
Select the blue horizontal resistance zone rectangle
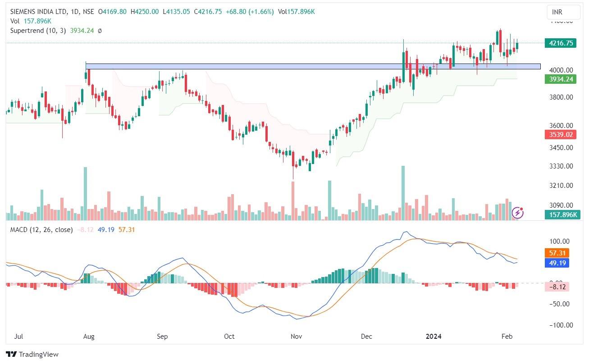pos(313,66)
